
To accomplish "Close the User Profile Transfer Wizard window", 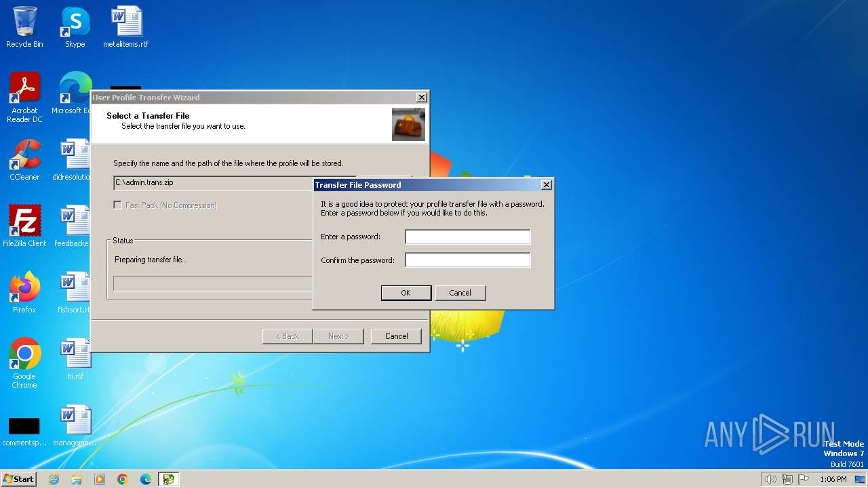I will tap(421, 98).
